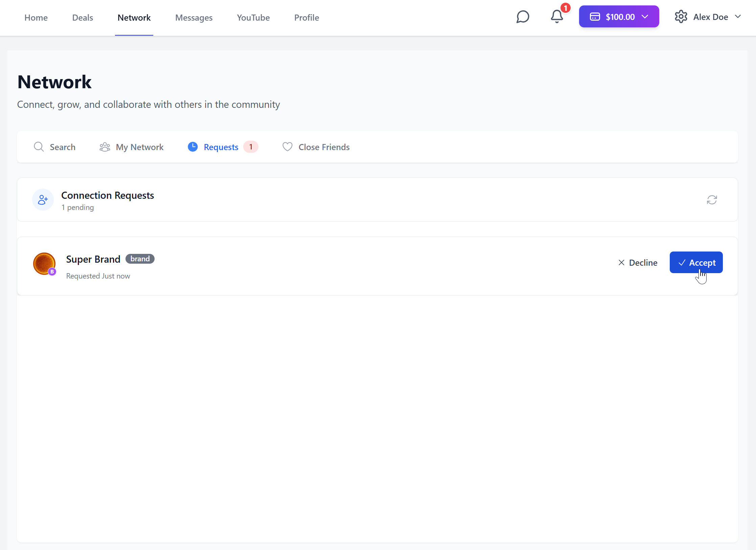Click Super Brand's avatar
The image size is (756, 550).
coord(44,264)
